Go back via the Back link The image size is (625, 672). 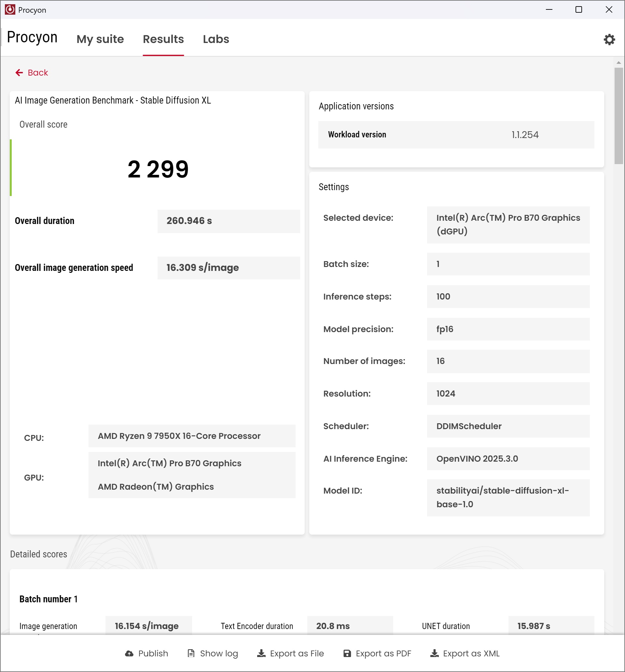32,73
